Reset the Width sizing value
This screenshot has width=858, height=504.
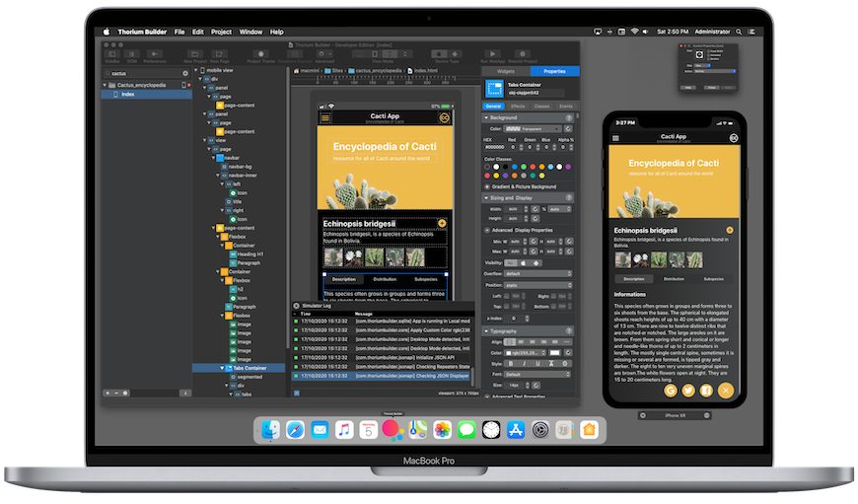tap(534, 209)
